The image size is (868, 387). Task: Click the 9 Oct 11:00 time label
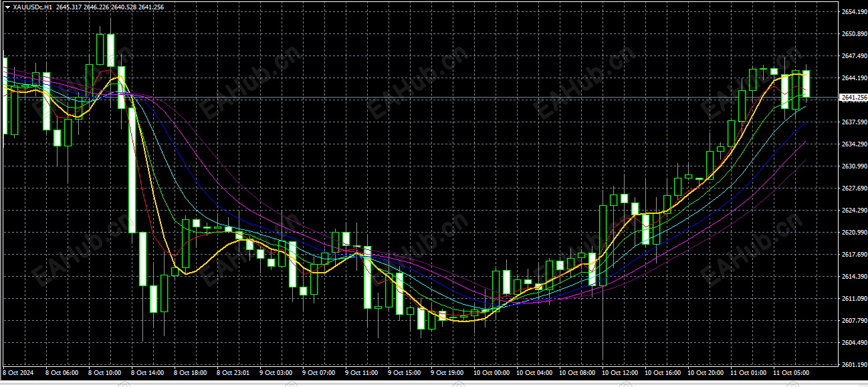pos(362,372)
